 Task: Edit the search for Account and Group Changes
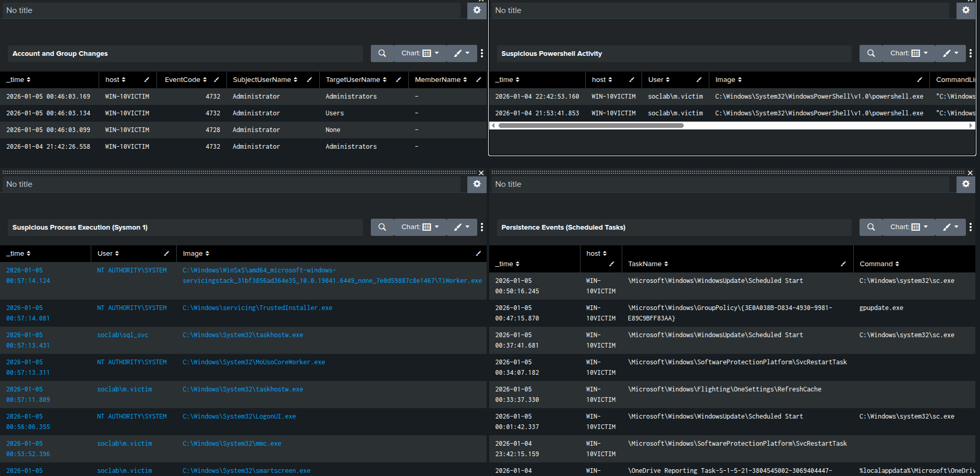tap(382, 53)
